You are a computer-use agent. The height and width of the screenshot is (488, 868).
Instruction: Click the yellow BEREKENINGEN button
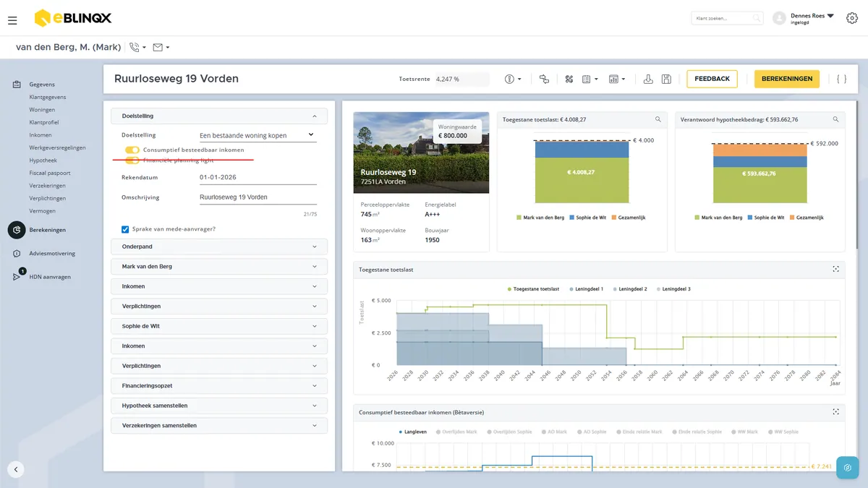click(787, 79)
